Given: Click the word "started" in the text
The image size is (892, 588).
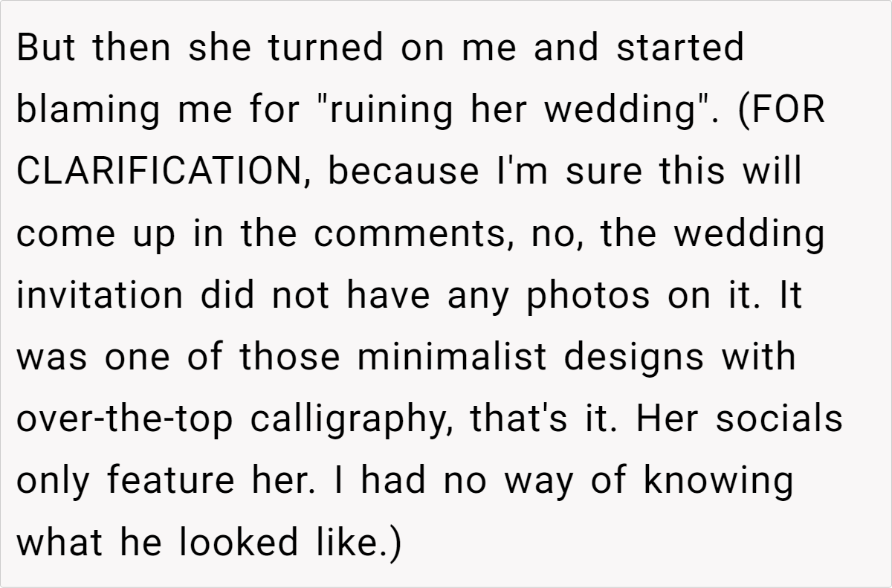Looking at the screenshot, I should (x=679, y=48).
